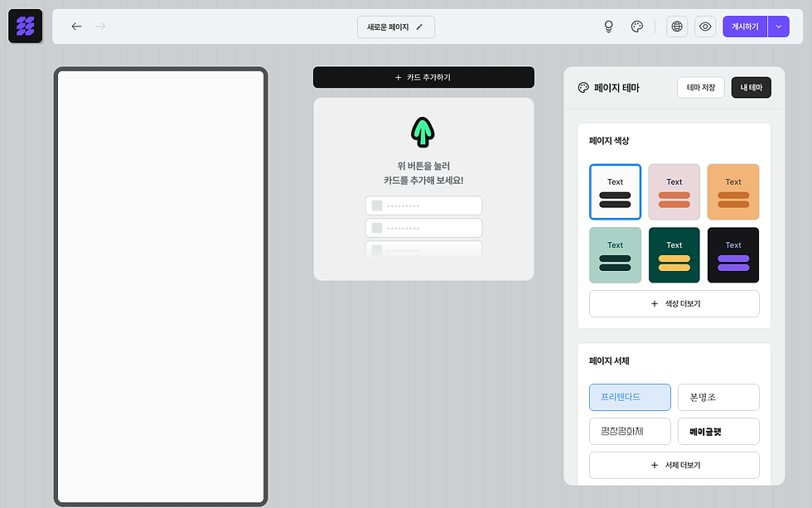Expand the dropdown arrow next to 게시하기

point(779,27)
